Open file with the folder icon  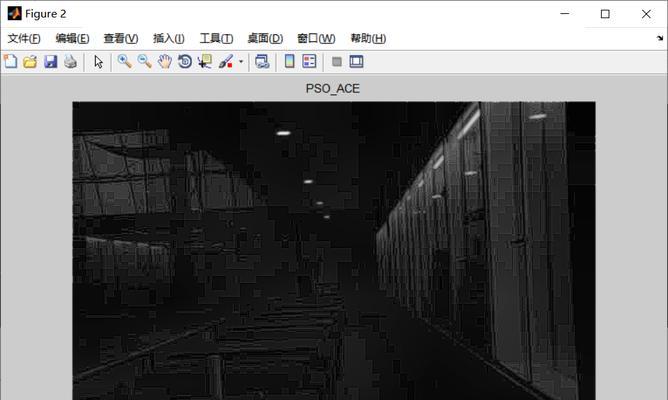tap(30, 62)
